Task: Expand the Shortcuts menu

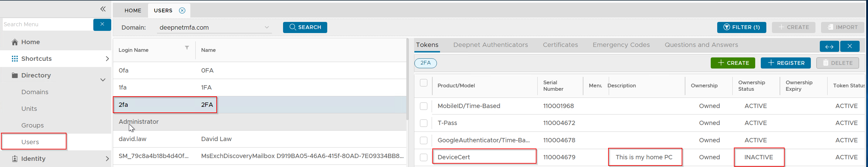Action: (107, 59)
